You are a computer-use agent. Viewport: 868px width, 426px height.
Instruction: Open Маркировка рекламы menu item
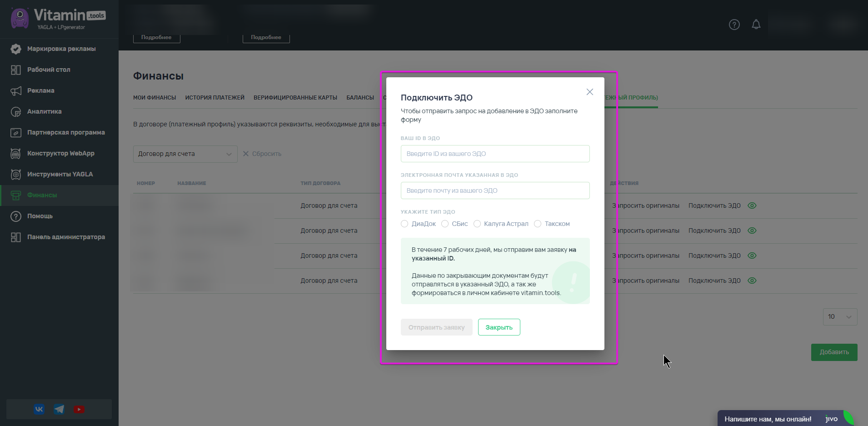click(x=61, y=49)
